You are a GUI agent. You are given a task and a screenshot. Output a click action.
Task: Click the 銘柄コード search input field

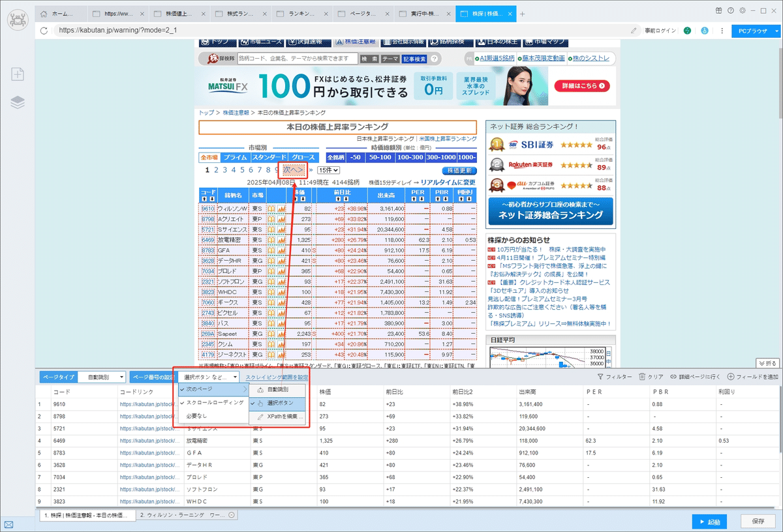pos(298,59)
